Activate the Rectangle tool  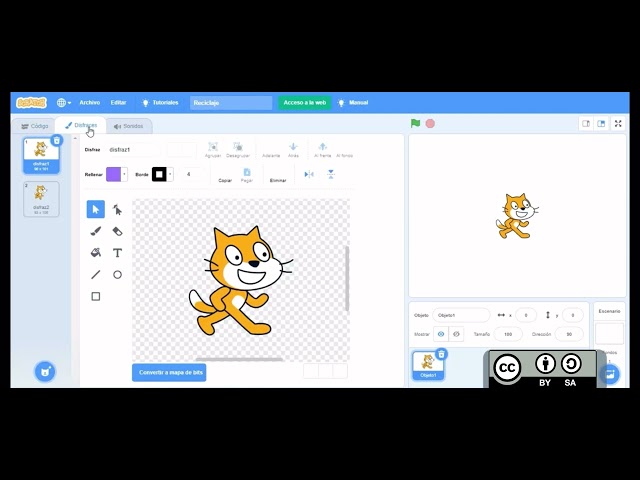coord(96,296)
